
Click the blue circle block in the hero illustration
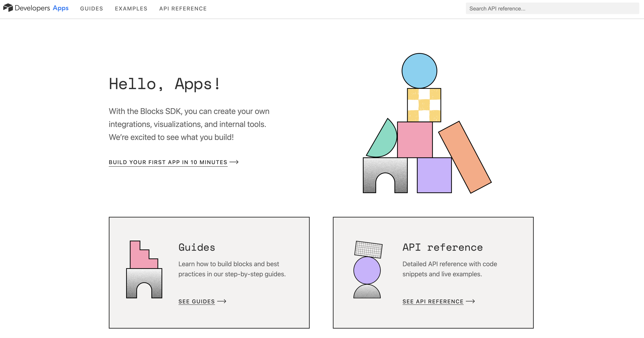tap(420, 71)
